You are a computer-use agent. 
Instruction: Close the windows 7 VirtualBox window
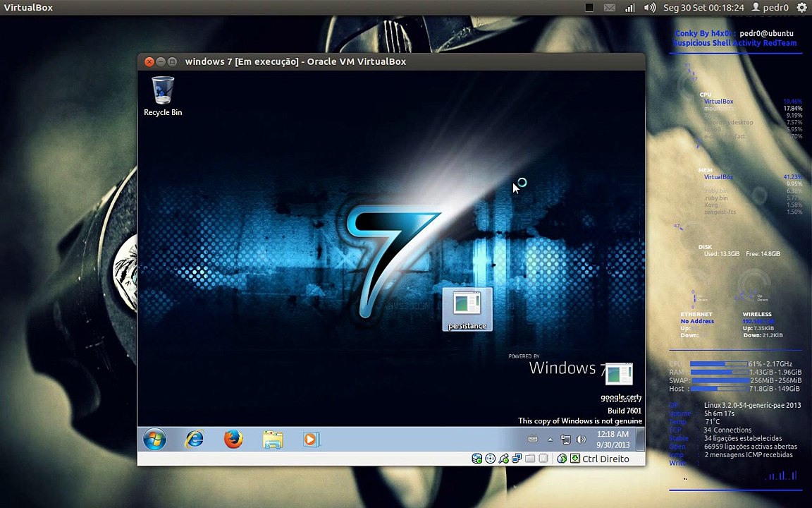tap(149, 61)
